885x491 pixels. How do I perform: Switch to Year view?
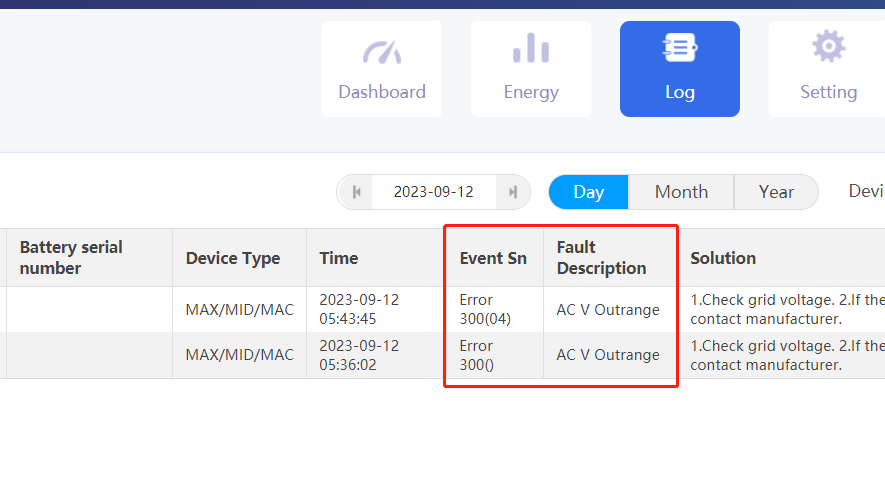776,192
